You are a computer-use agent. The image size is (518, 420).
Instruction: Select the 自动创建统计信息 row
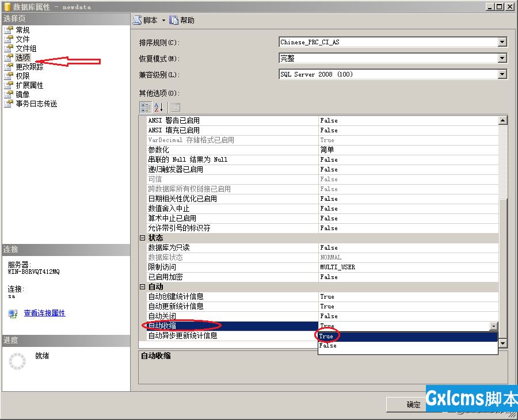point(322,296)
